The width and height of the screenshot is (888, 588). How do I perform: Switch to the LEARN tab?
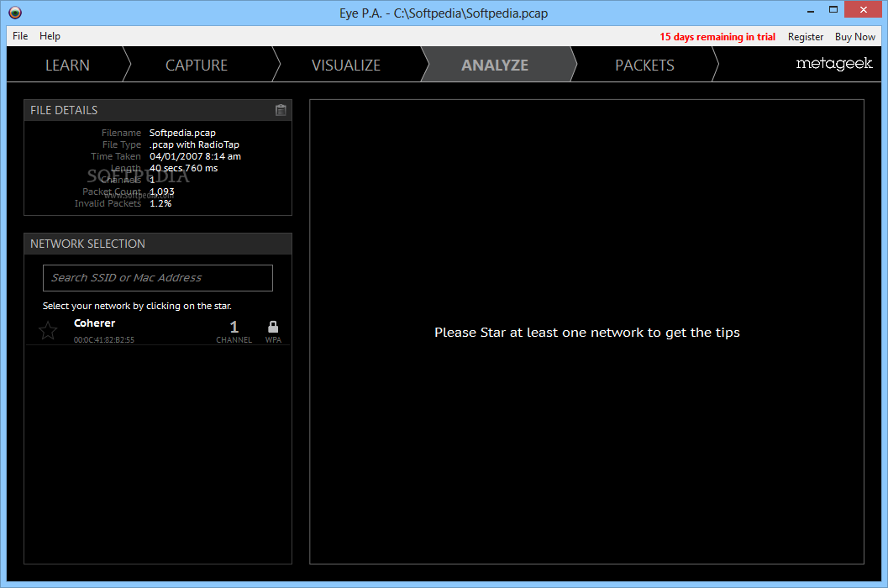point(67,66)
